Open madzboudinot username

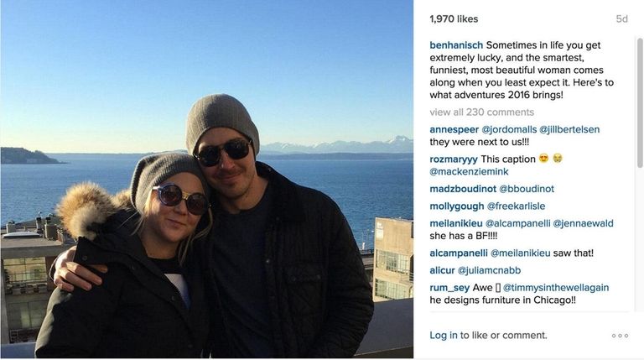coord(463,189)
